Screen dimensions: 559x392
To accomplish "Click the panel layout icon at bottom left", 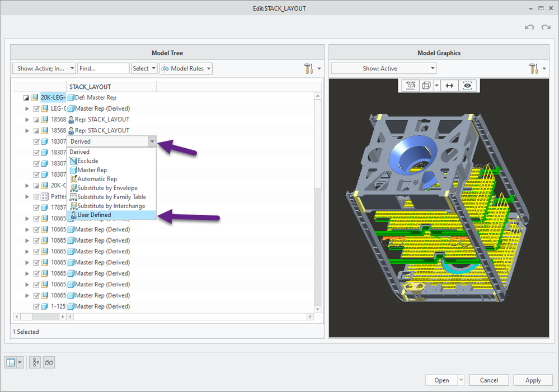I will [x=11, y=362].
